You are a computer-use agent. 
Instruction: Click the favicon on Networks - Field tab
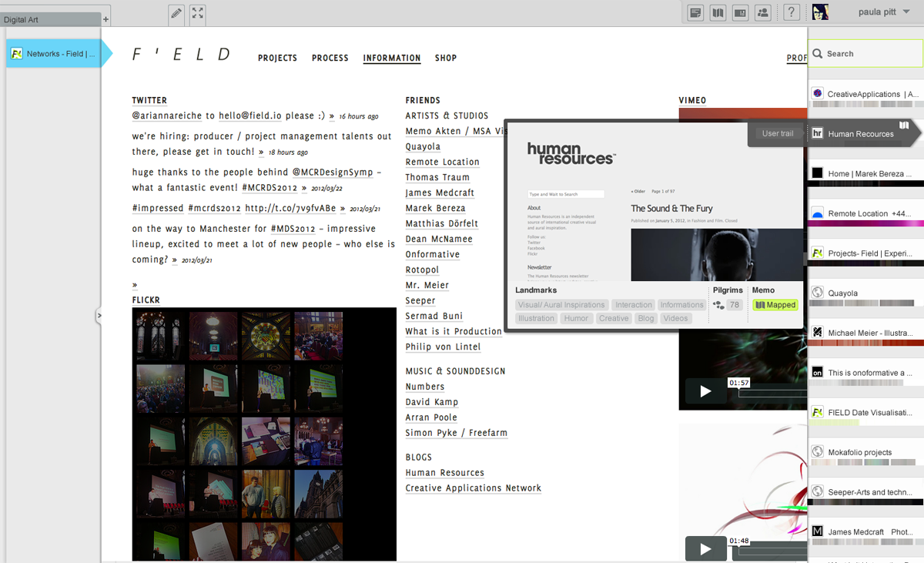tap(16, 54)
